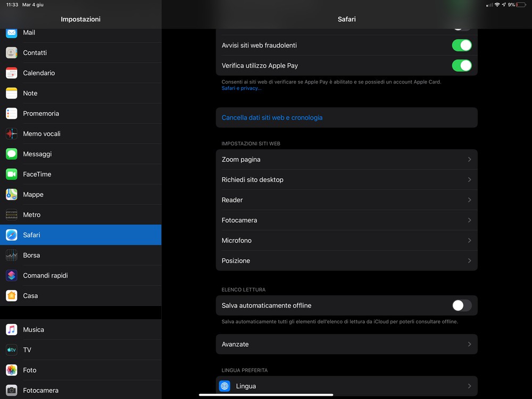532x399 pixels.
Task: Select Musica in settings list
Action: 81,329
